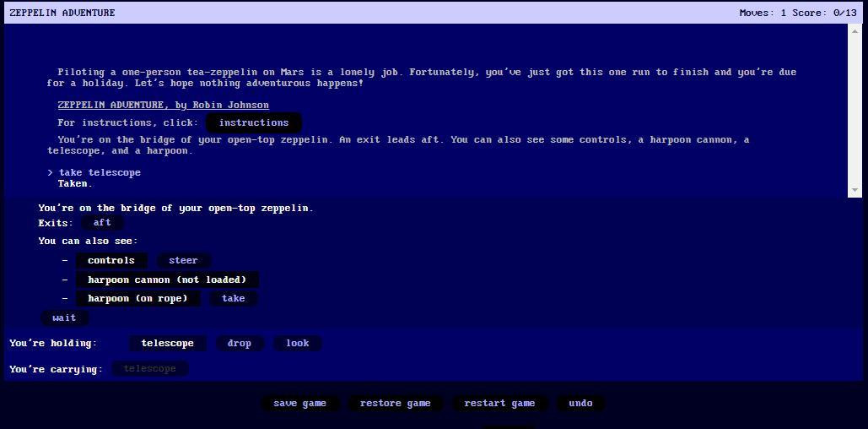Choose the steer action for controls
868x429 pixels.
pos(183,260)
